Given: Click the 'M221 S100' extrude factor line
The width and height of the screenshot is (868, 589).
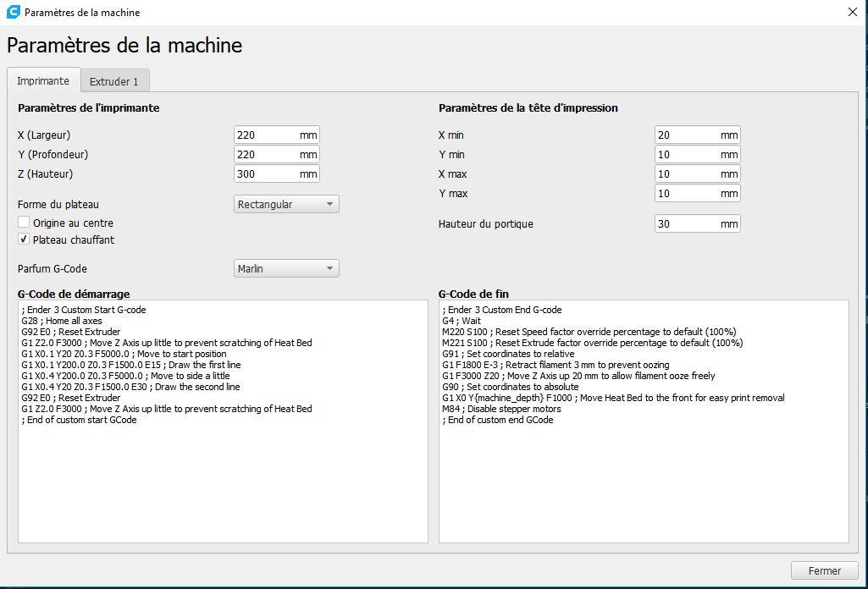Looking at the screenshot, I should point(593,343).
